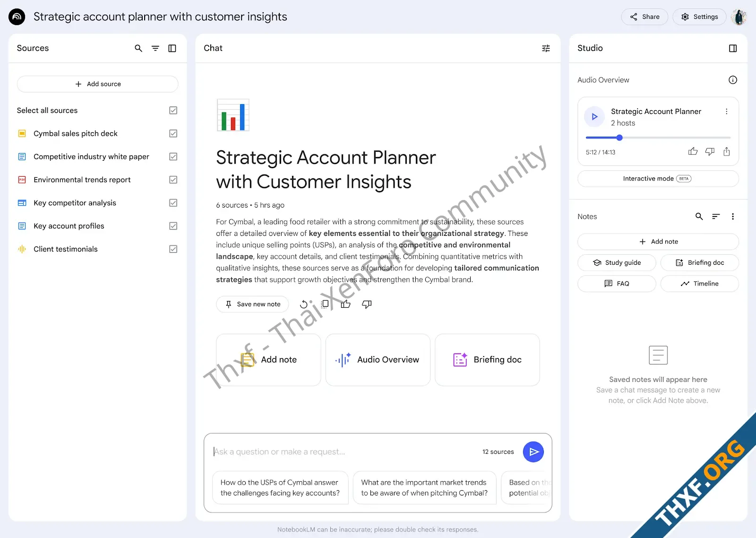Click Add note in Studio panel
This screenshot has height=538, width=756.
click(x=658, y=242)
